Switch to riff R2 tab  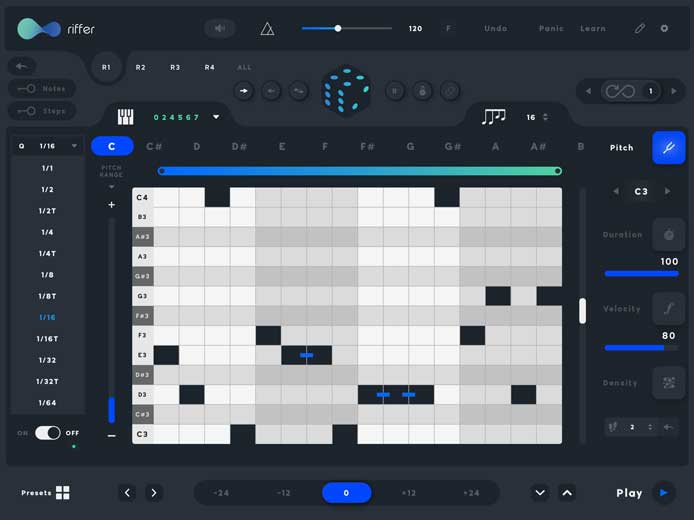point(140,67)
